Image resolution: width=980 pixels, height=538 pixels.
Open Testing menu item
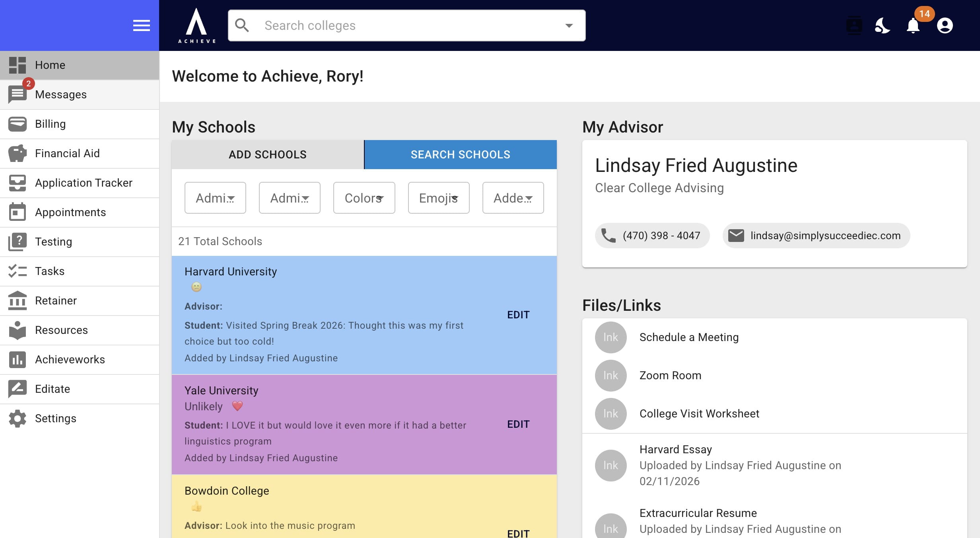point(80,242)
